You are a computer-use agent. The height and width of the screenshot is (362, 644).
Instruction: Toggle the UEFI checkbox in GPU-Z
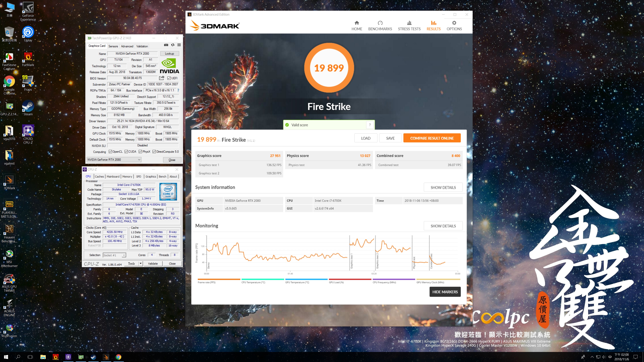pos(169,78)
